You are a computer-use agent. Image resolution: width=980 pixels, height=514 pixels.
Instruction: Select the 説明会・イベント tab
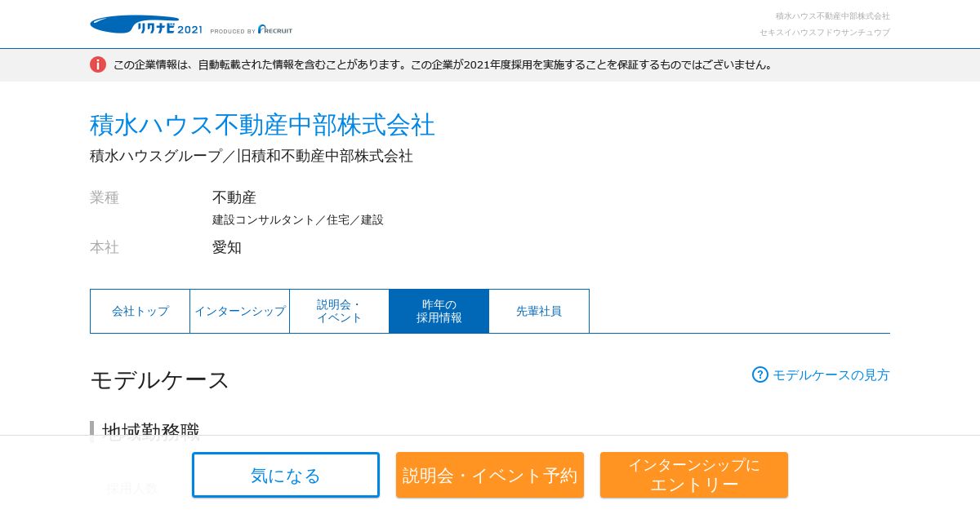pos(340,311)
